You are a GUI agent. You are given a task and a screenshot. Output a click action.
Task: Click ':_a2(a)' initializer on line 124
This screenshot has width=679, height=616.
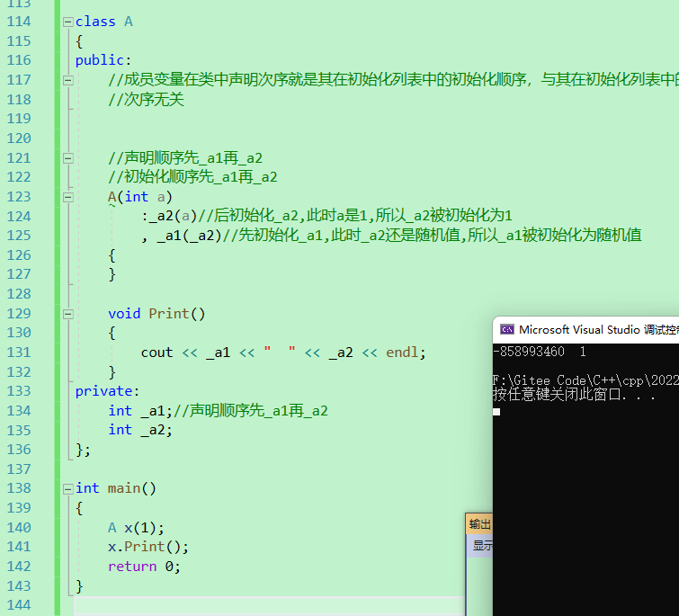169,216
